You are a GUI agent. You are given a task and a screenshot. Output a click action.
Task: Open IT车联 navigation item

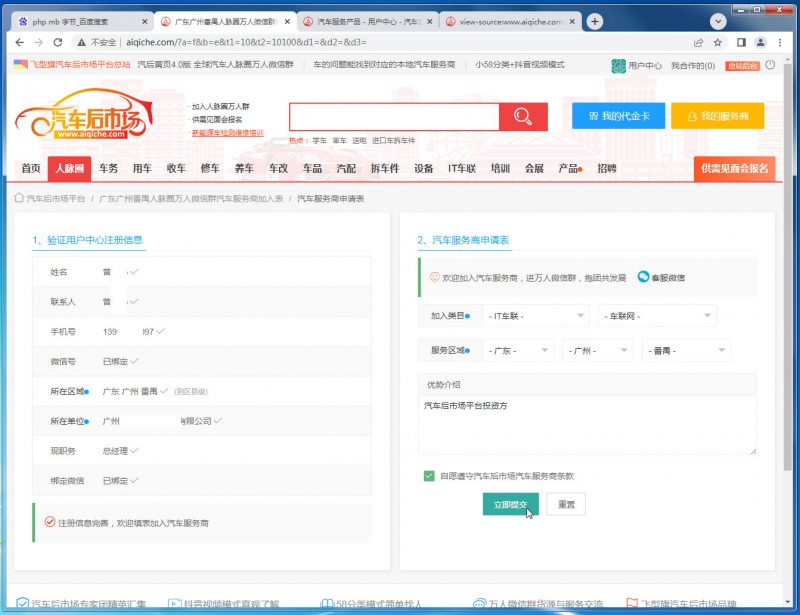pos(462,168)
